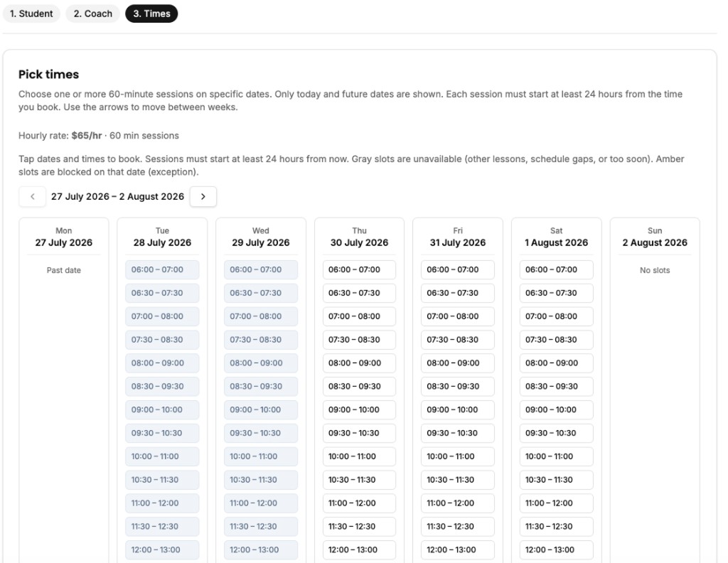The height and width of the screenshot is (563, 728).
Task: Pick Thu 30 July 12:00 – 13:00
Action: tap(359, 550)
